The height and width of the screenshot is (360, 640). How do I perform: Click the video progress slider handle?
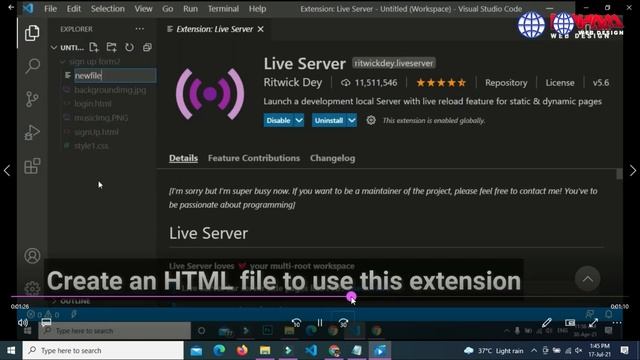coord(351,297)
